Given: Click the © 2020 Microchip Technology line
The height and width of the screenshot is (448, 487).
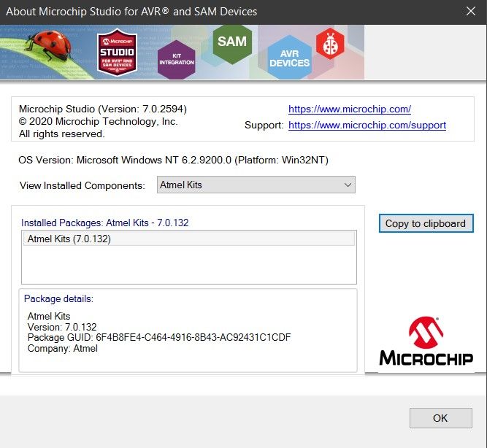Looking at the screenshot, I should tap(98, 122).
